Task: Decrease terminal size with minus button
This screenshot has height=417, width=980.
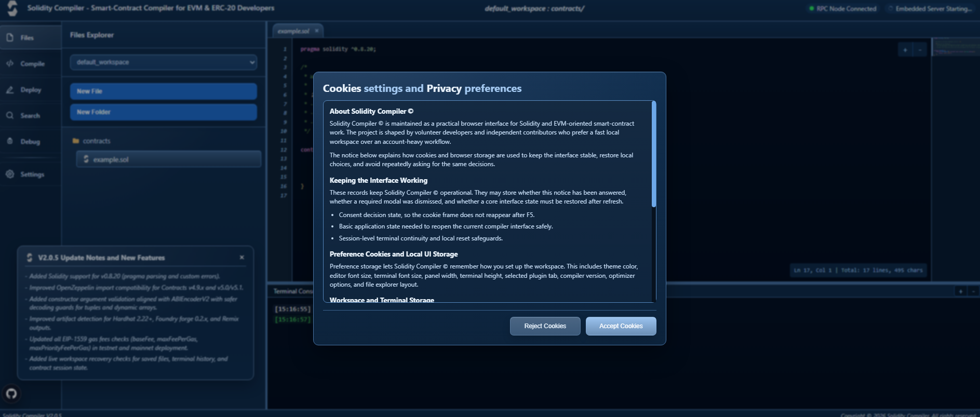Action: coord(973,291)
